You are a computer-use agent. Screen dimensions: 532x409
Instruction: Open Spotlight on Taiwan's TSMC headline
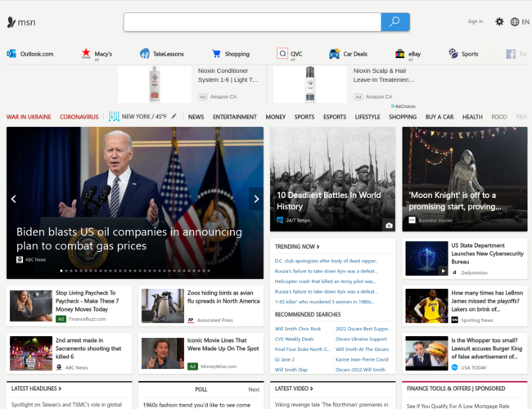[66, 405]
